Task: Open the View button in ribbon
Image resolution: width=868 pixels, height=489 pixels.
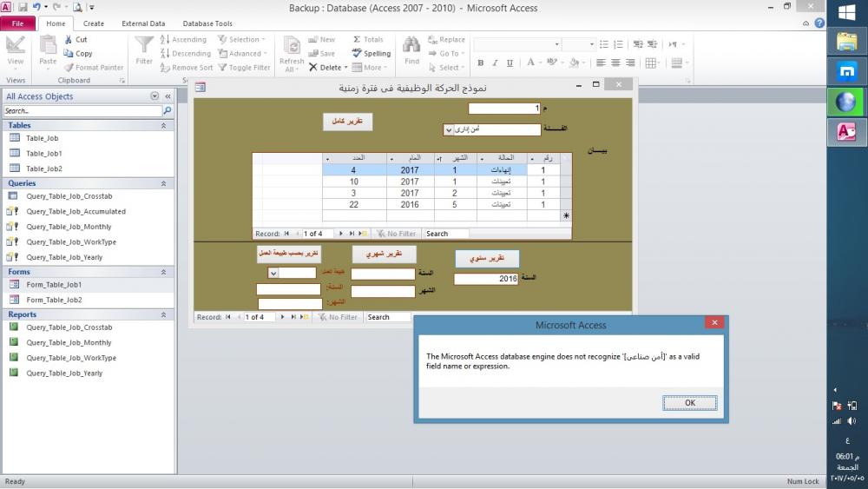Action: [16, 51]
